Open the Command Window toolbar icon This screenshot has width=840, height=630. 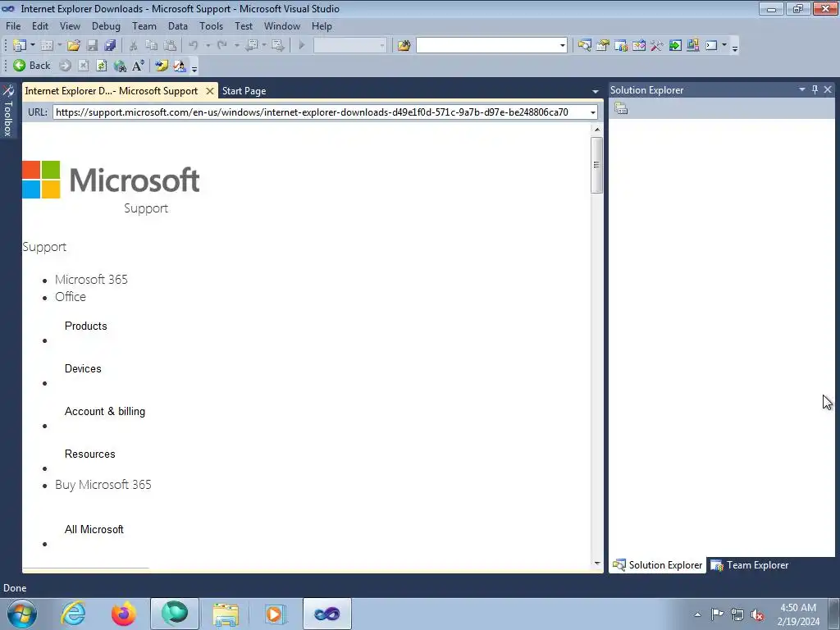(x=711, y=46)
